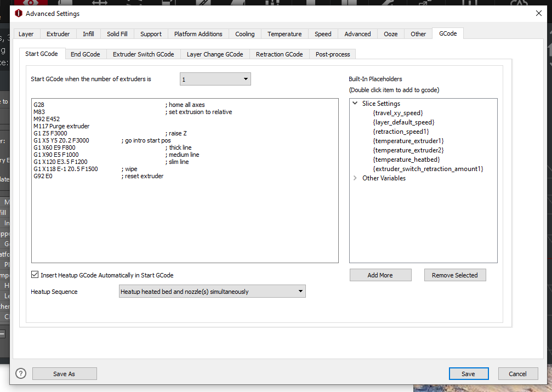Screen dimensions: 552x392
Task: Select the {extruder_switch_retraction_amount1} placeholder
Action: [x=428, y=169]
